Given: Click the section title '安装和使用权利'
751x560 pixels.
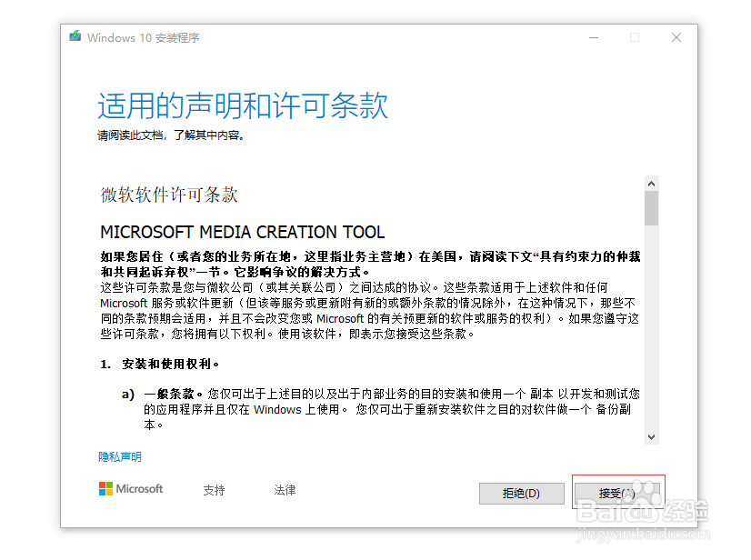Looking at the screenshot, I should 166,364.
